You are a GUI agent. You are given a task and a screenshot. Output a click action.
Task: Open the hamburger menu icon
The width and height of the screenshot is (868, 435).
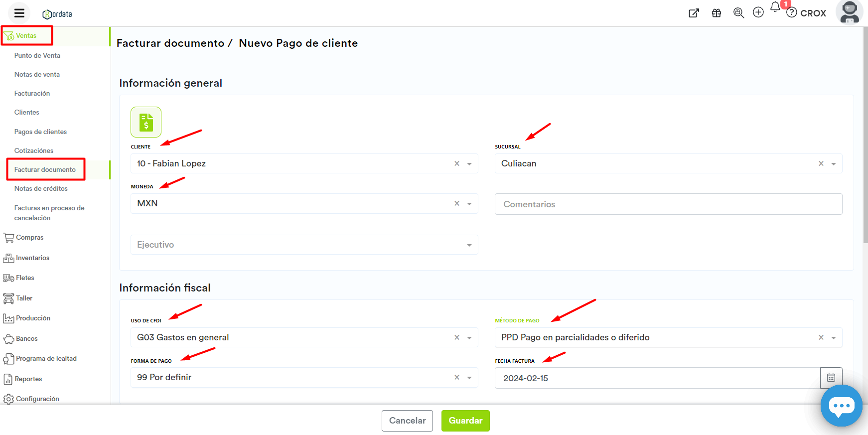pos(19,13)
